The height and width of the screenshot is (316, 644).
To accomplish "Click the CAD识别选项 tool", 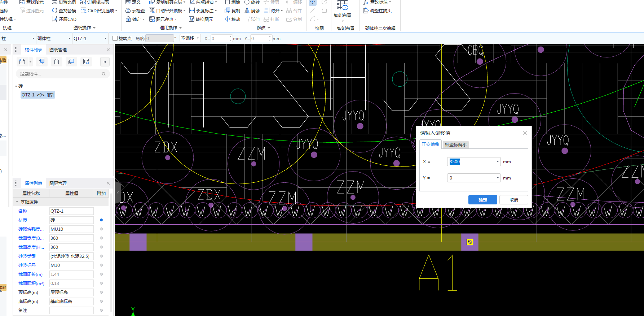I will tap(99, 10).
